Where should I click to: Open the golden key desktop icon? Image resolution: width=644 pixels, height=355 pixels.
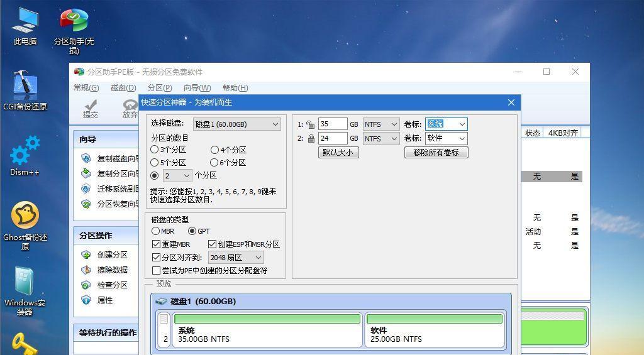click(24, 344)
